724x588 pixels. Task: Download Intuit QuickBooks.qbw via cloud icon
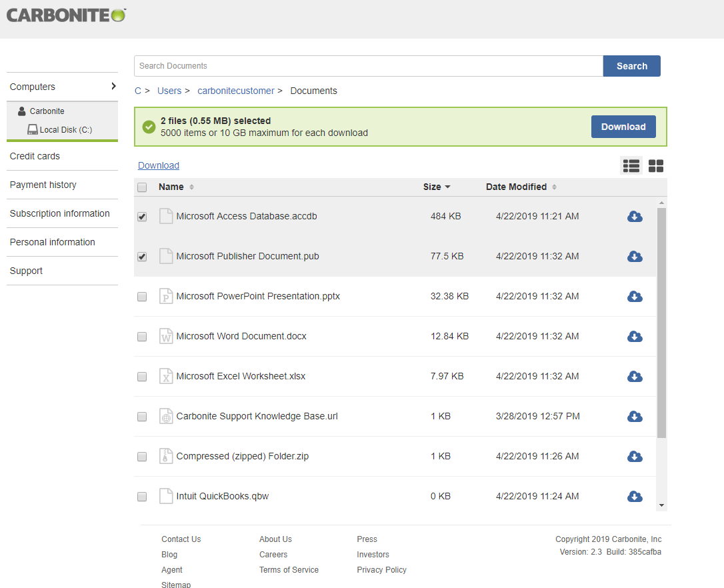(635, 496)
